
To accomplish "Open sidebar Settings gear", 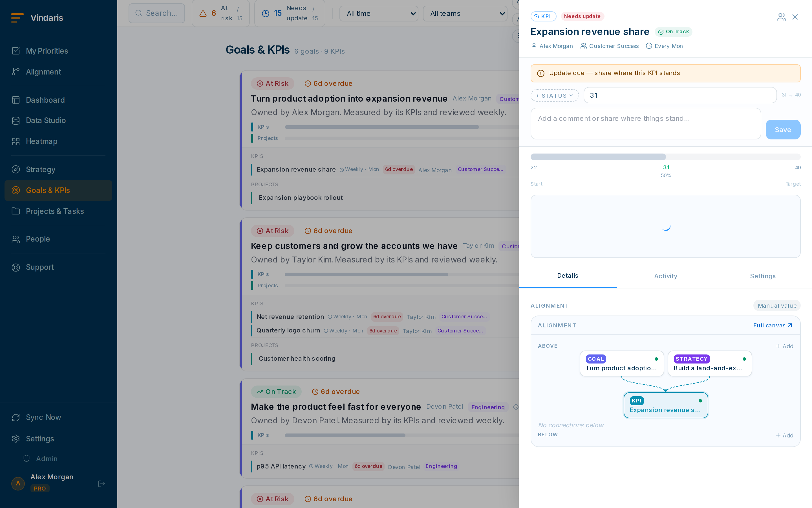I will point(58,439).
